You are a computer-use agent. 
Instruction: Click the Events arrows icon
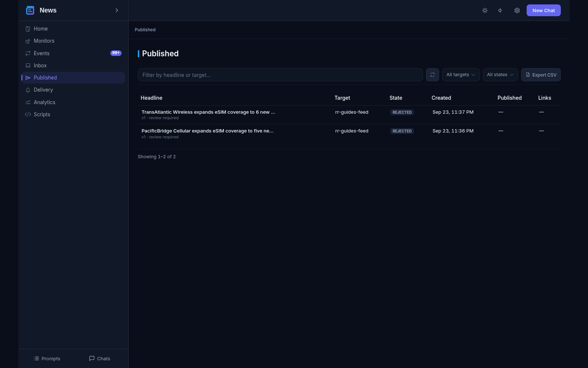(x=28, y=53)
